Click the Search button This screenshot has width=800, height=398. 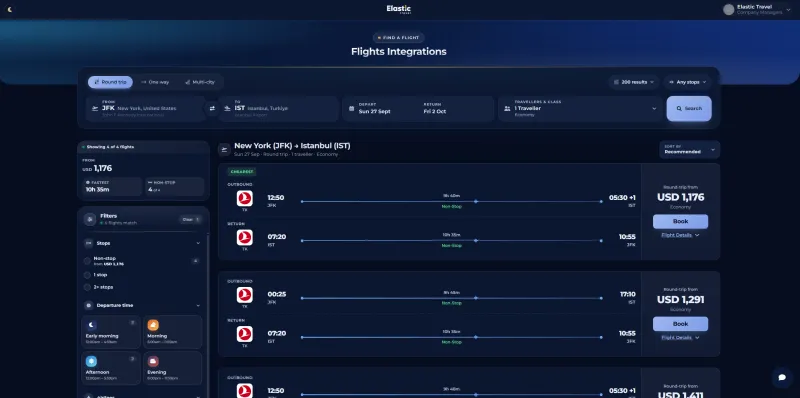click(689, 108)
